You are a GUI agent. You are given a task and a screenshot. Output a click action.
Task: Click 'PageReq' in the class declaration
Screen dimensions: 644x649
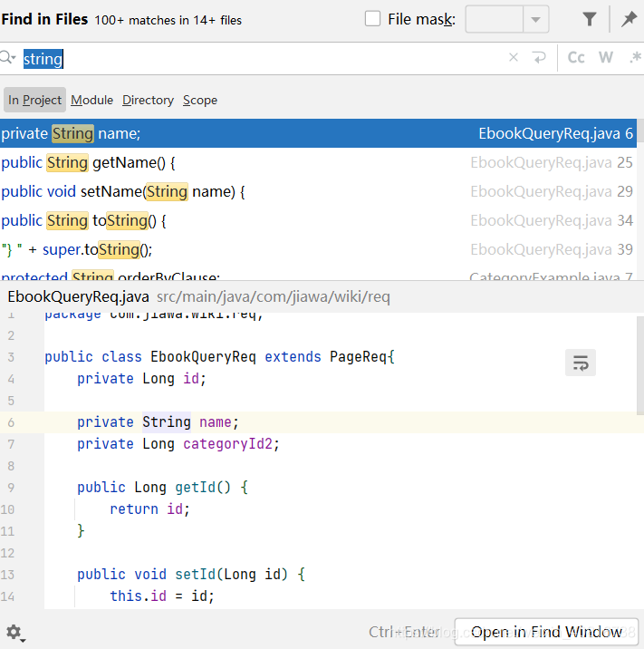(x=358, y=356)
